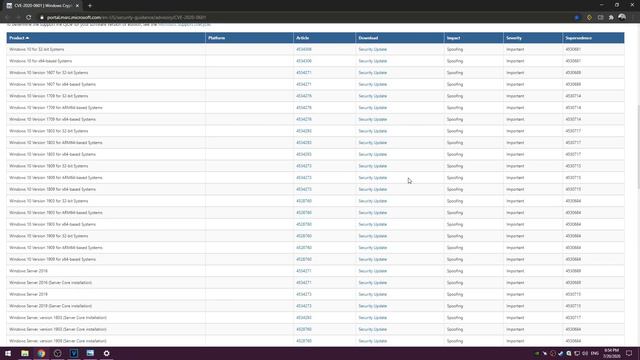Open Security Update for Windows 10 Version 1903 ARM64 row
The height and width of the screenshot is (360, 640).
373,213
